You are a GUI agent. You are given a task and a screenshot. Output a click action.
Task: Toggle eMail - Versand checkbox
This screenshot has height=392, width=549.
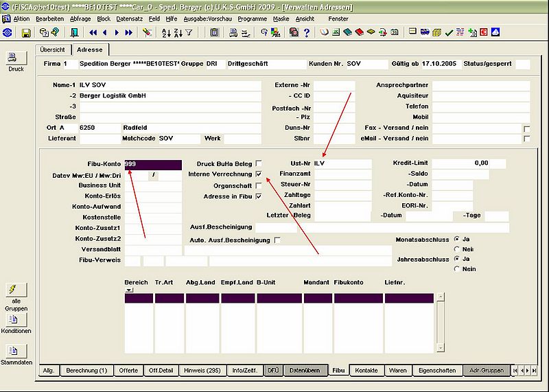(x=526, y=139)
